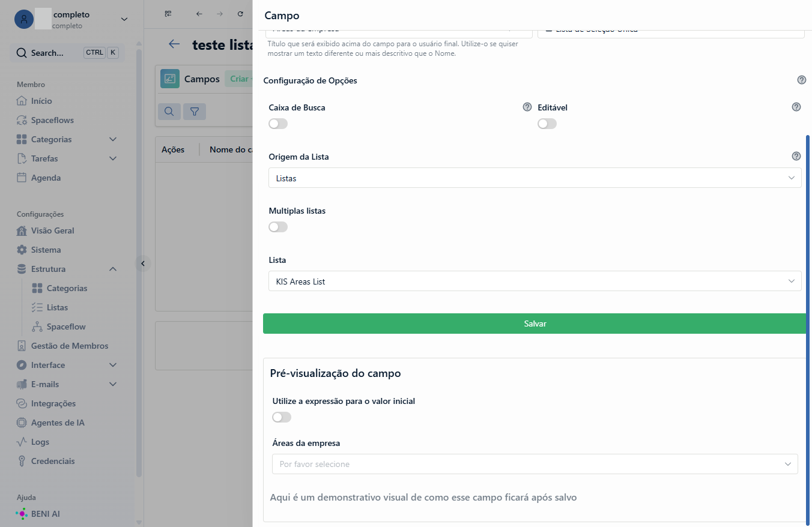Viewport: 812px width, 527px height.
Task: Click the compass icon beside Interface
Action: pyautogui.click(x=22, y=365)
